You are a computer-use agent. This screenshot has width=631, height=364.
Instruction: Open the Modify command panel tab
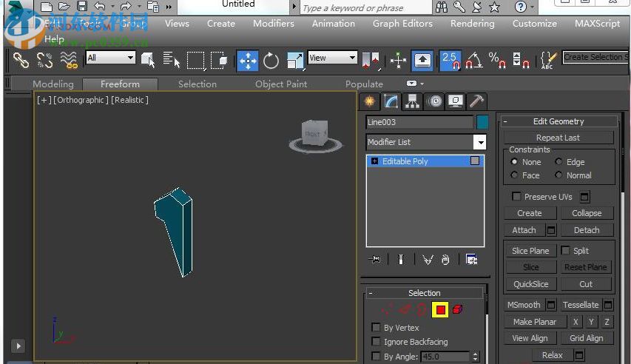[391, 101]
